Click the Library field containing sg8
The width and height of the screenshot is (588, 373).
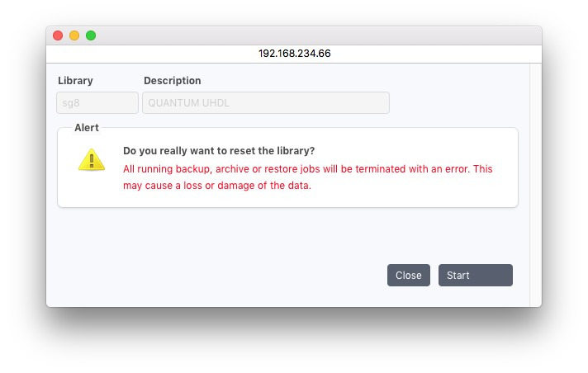pyautogui.click(x=97, y=103)
